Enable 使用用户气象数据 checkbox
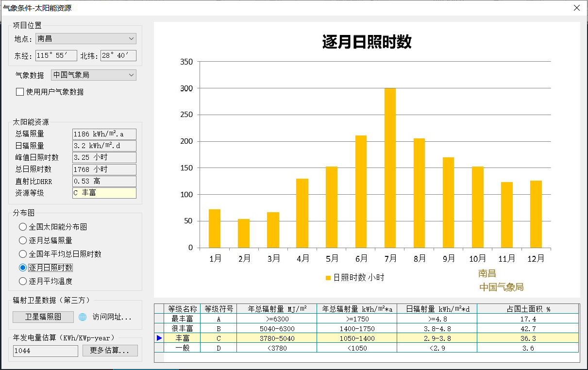 (20, 92)
